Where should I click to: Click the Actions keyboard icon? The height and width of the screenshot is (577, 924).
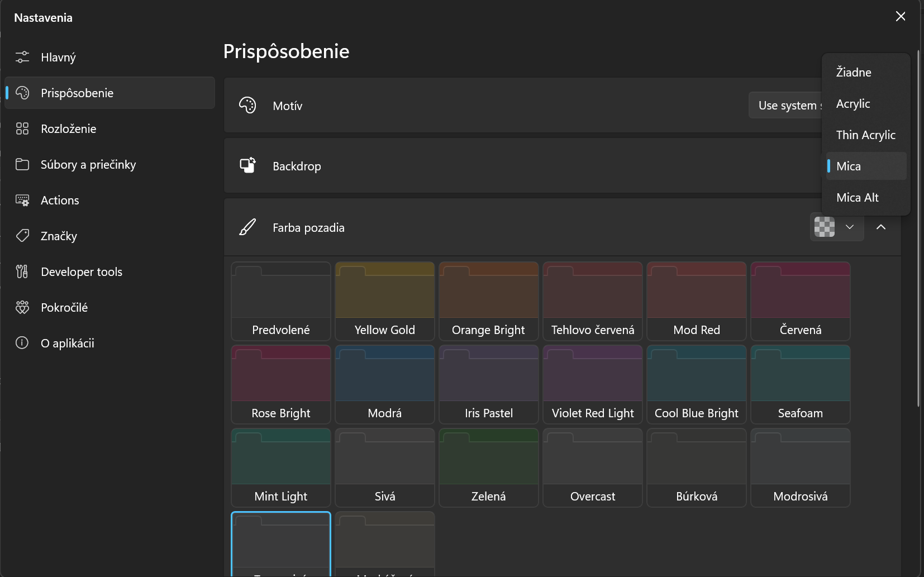pos(22,200)
